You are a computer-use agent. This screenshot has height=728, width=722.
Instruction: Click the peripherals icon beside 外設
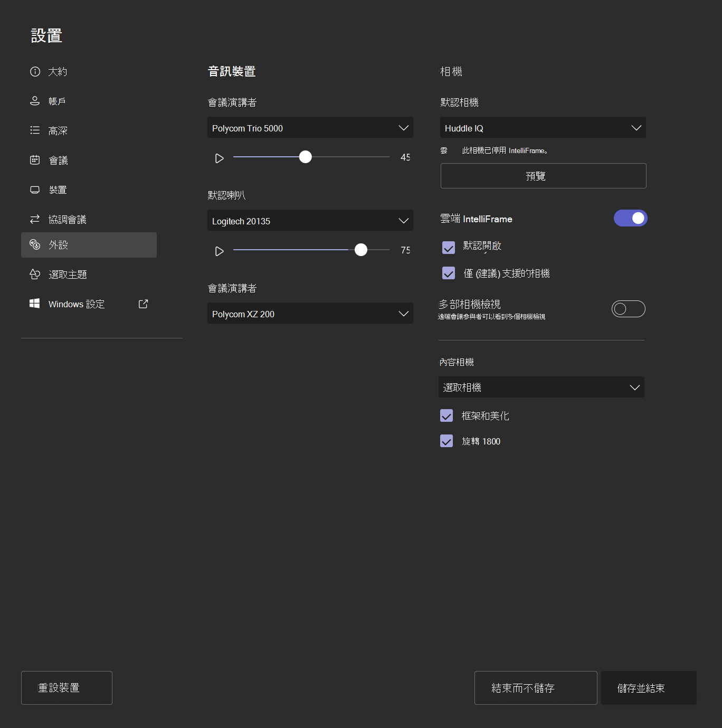(x=35, y=244)
